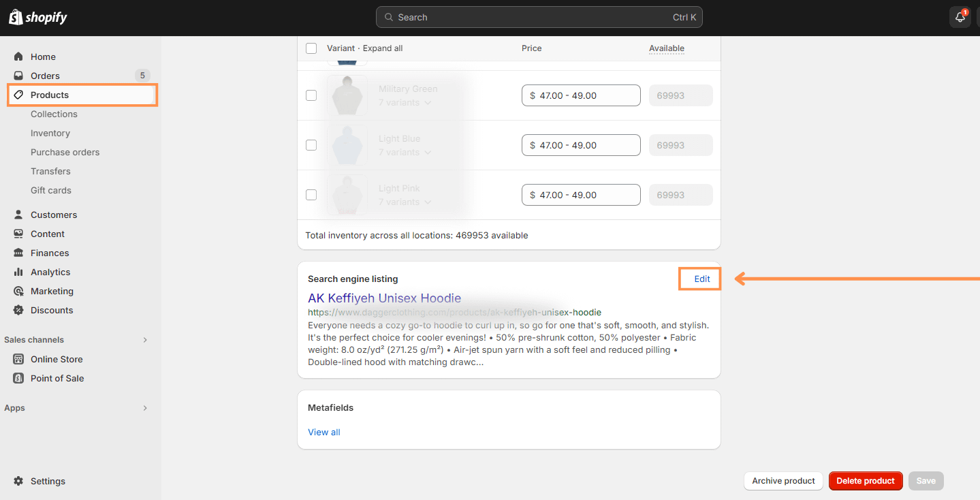
Task: Click the Customers person icon
Action: pos(18,215)
